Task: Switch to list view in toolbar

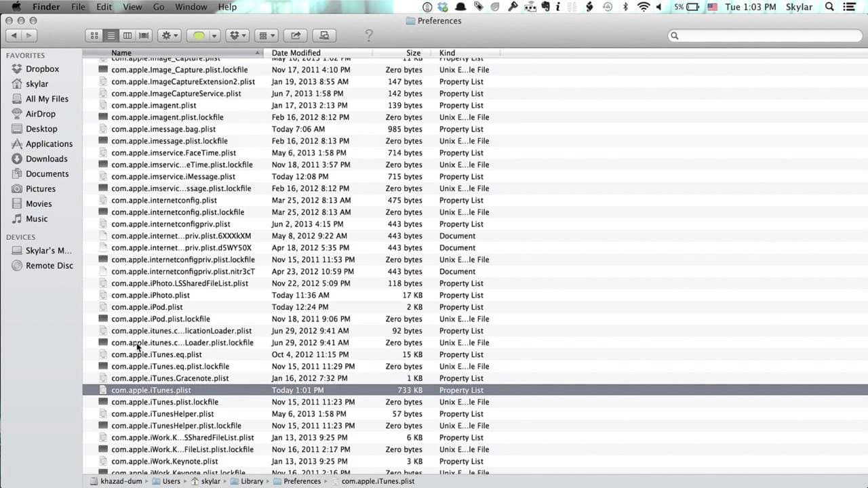Action: tap(111, 35)
